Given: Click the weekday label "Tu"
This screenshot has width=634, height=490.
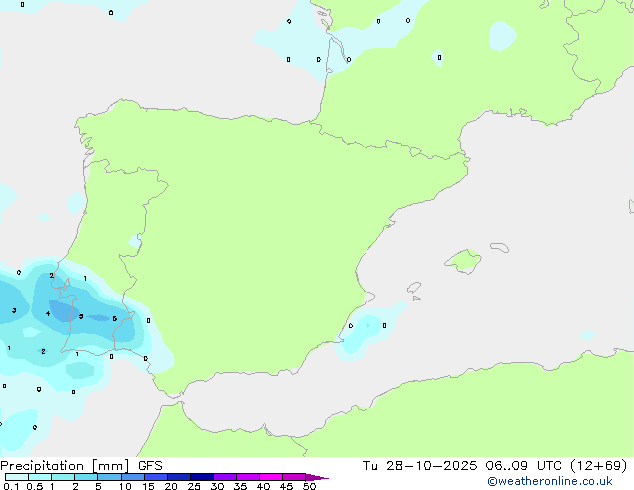Looking at the screenshot, I should click(370, 466).
